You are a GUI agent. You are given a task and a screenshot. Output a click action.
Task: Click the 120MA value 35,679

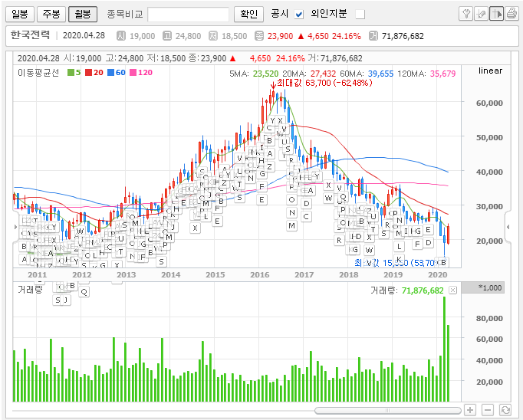point(443,74)
